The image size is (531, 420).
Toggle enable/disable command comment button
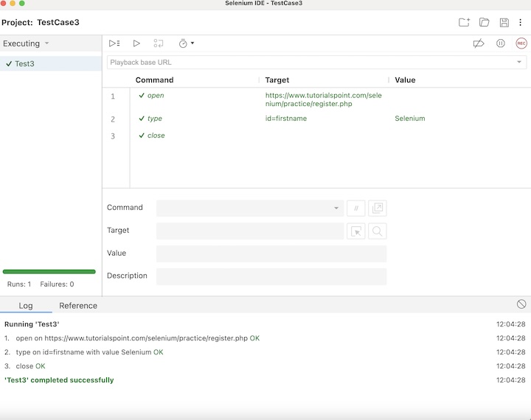[x=356, y=208]
